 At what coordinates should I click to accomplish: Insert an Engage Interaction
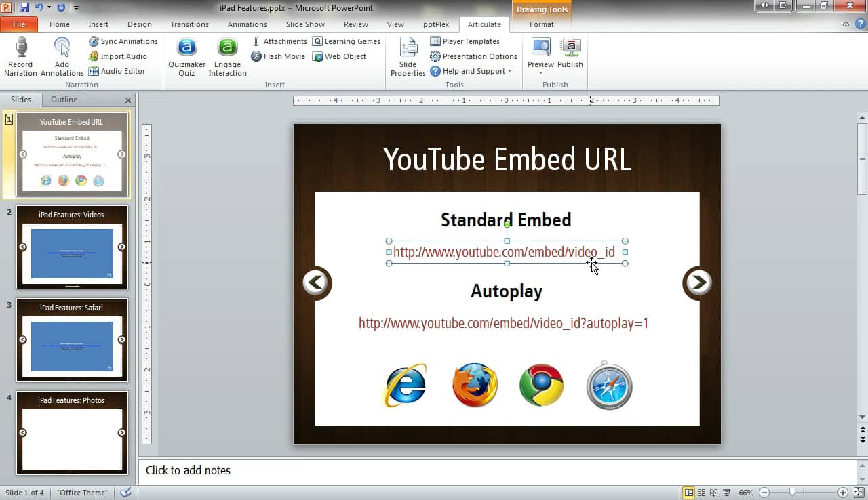[227, 57]
